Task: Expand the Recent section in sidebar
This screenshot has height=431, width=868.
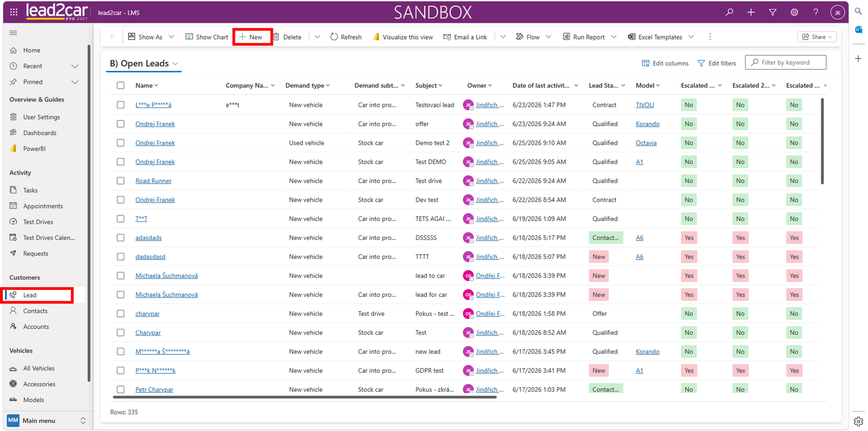Action: tap(75, 66)
